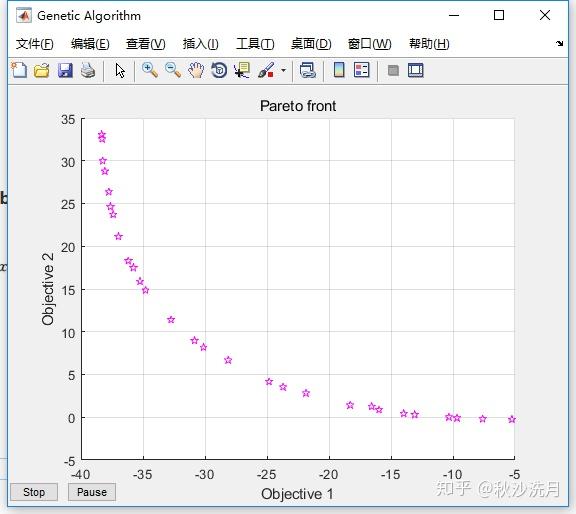Image resolution: width=576 pixels, height=514 pixels.
Task: Activate the Zoom In magnifier
Action: tap(150, 70)
